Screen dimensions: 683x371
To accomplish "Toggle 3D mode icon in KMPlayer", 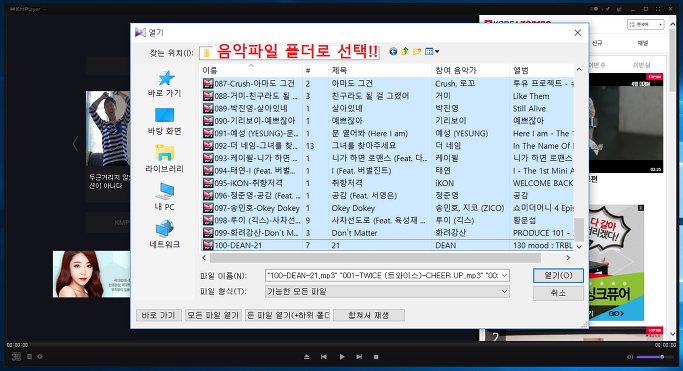I will tap(16, 357).
